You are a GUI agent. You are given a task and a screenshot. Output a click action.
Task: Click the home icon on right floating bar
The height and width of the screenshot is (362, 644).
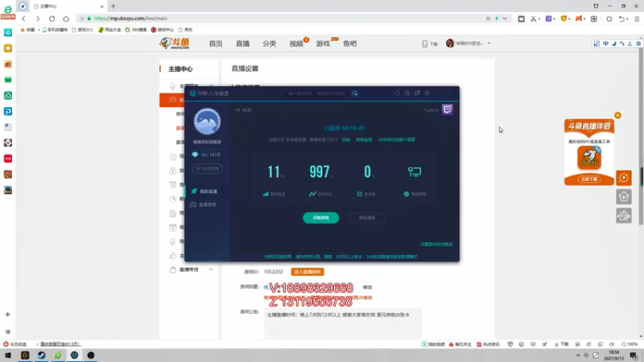tap(623, 197)
